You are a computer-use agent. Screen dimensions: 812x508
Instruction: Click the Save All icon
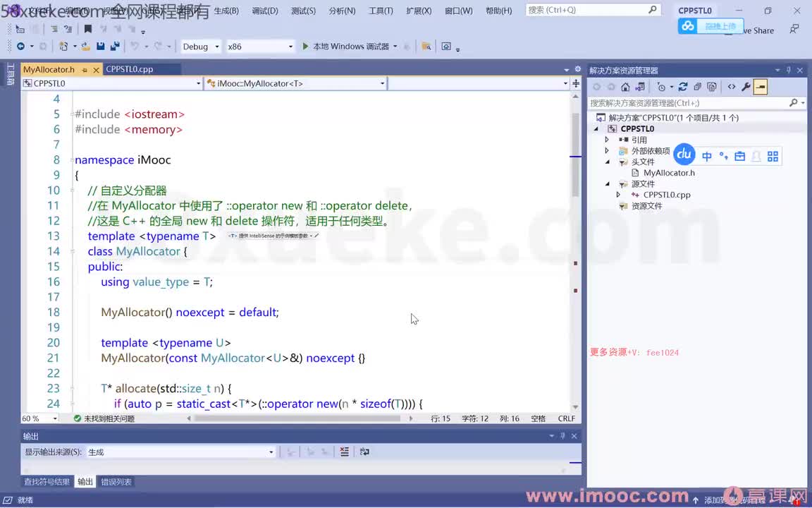(115, 46)
